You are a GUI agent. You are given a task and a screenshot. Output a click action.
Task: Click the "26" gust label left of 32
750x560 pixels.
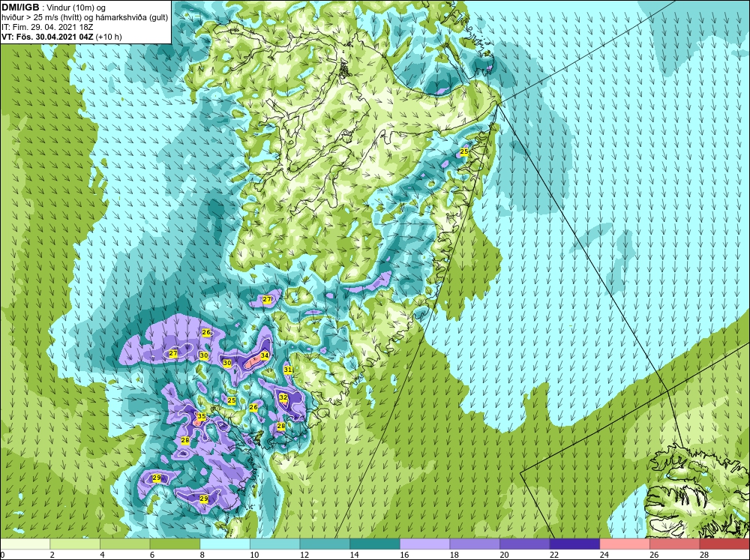(253, 408)
